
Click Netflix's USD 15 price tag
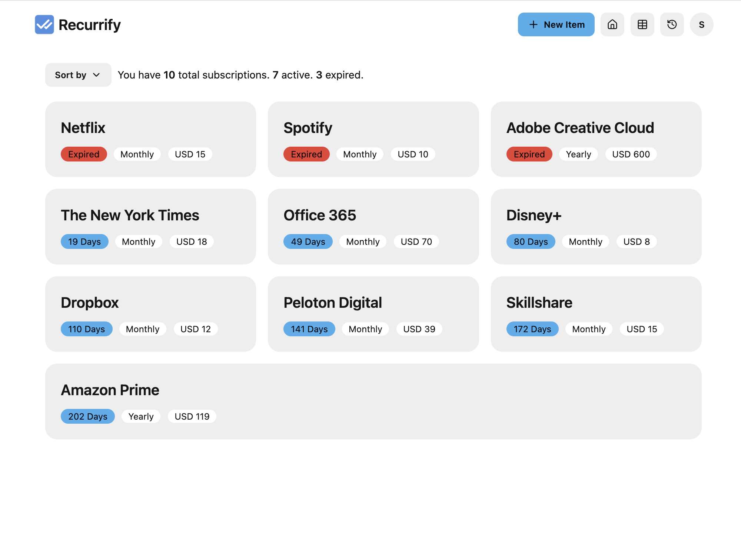[190, 154]
